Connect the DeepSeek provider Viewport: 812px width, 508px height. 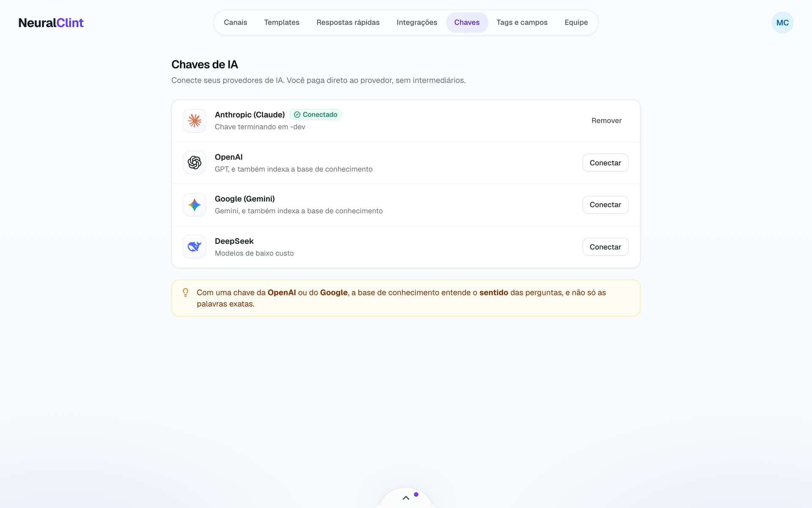coord(605,247)
